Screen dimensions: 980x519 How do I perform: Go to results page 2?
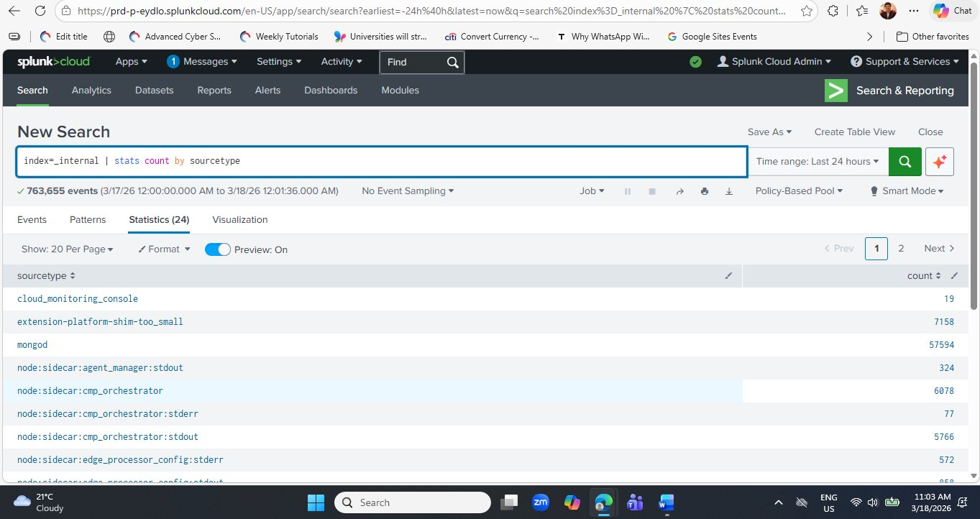[x=901, y=248]
